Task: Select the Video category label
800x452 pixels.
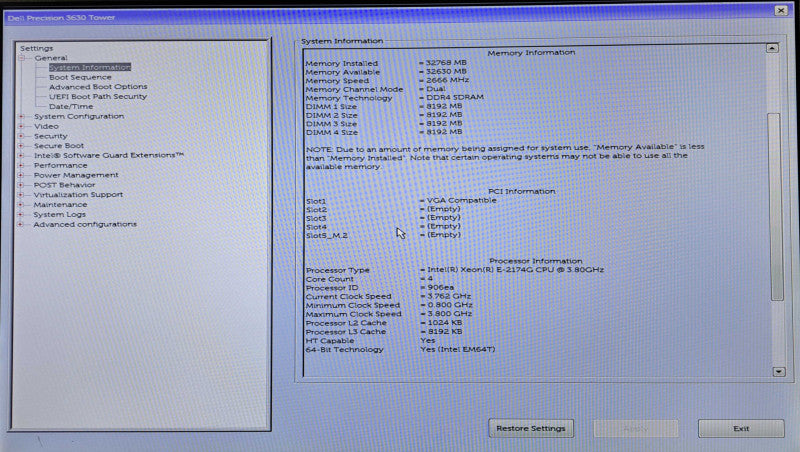Action: click(46, 126)
